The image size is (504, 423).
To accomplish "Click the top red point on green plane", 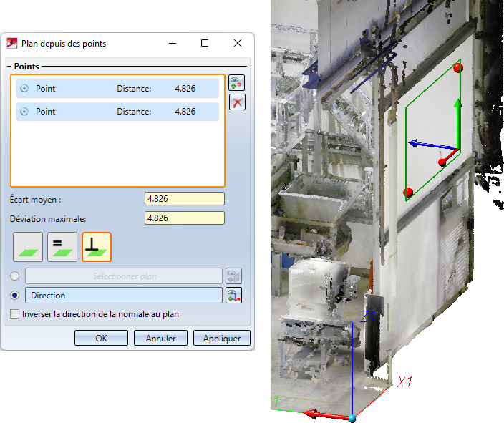I will pyautogui.click(x=459, y=68).
